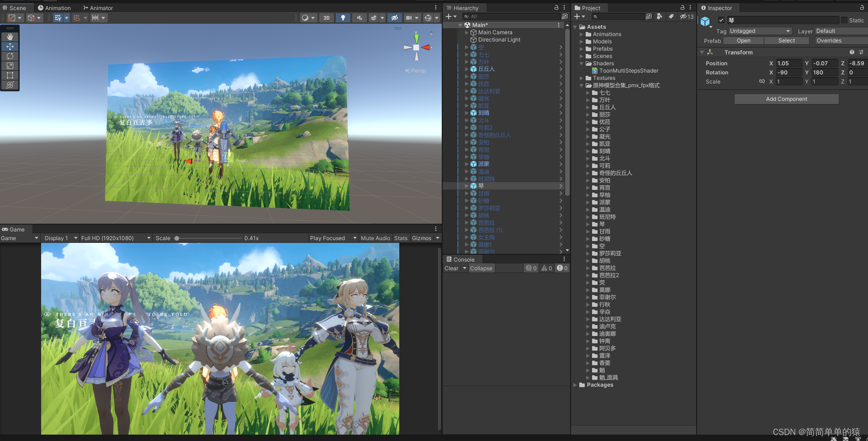Select the Transform tool
Viewport: 868px width, 441px height.
point(10,84)
